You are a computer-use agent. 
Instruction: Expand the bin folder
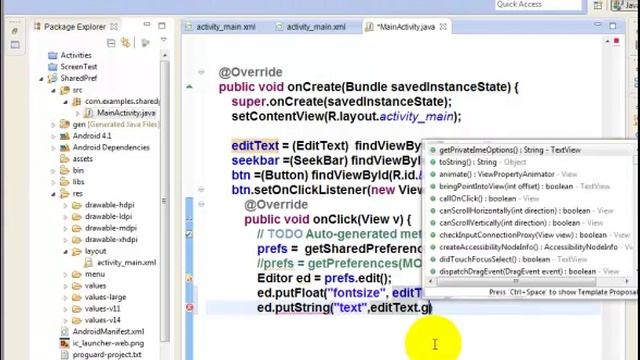point(53,171)
